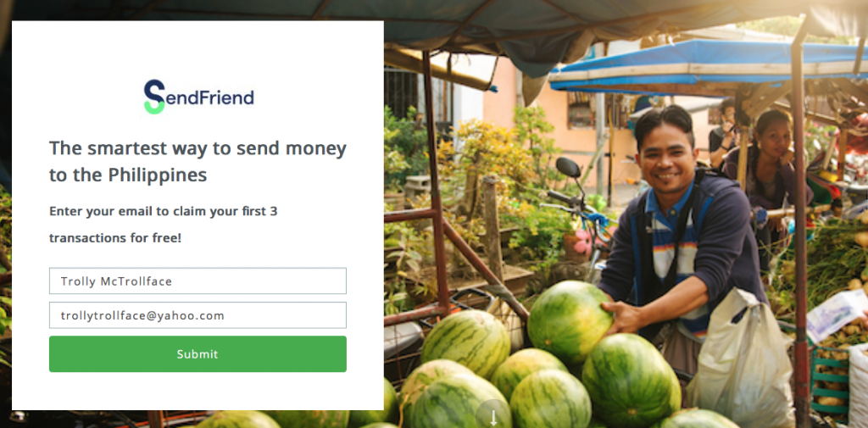The width and height of the screenshot is (868, 428).
Task: Click the headline "The smartest way to send money"
Action: 198,148
